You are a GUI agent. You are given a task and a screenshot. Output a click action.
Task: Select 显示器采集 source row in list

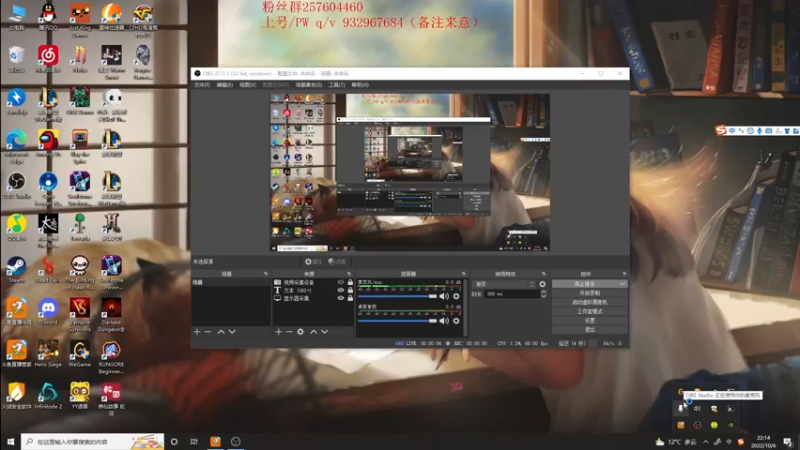tap(313, 298)
